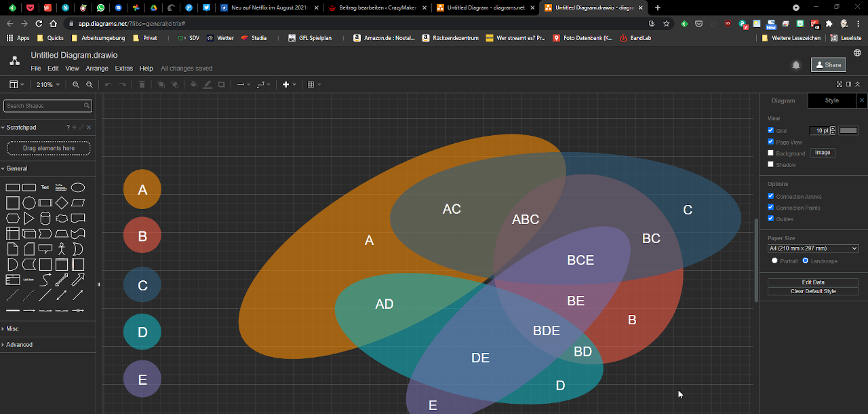
Task: Click the Redo arrow in toolbar
Action: coord(123,85)
